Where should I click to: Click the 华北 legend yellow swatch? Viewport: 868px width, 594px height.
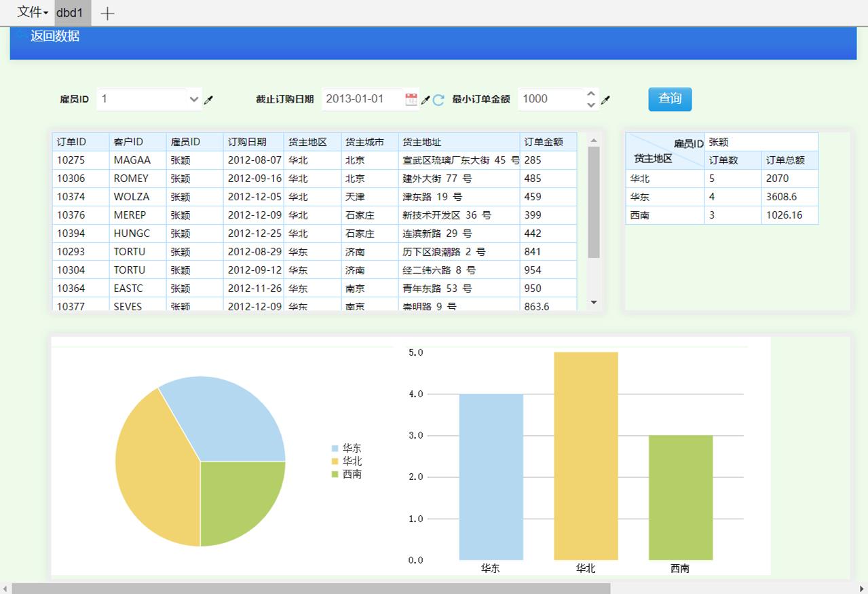pos(335,462)
